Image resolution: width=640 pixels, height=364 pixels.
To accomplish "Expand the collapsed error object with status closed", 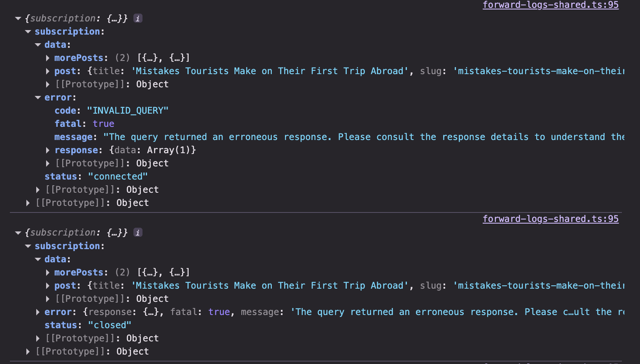I will (38, 312).
